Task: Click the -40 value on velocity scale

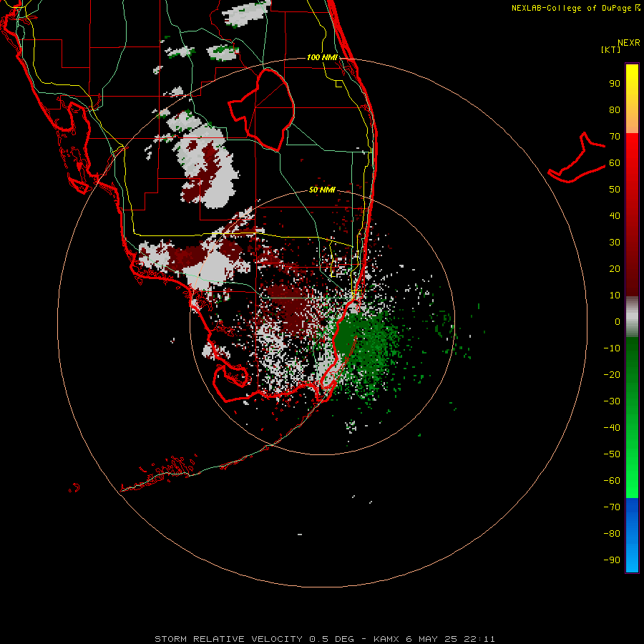Action: tap(612, 428)
